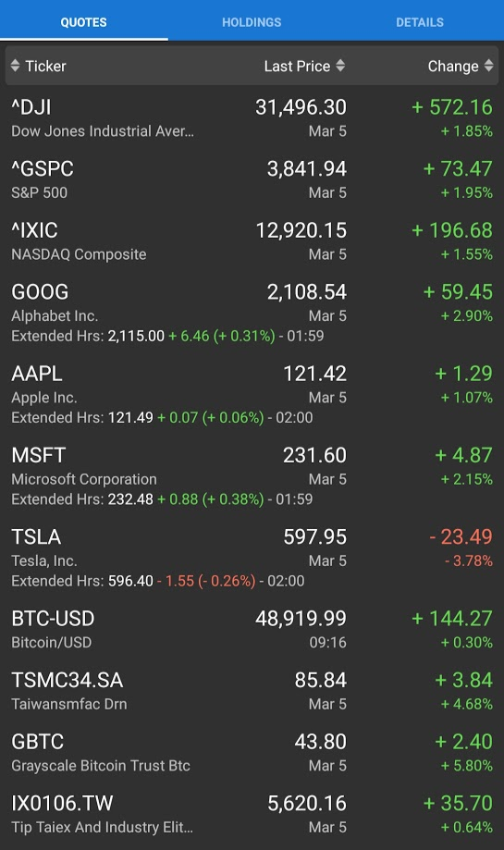Toggle the TSLA change value -23.49

tap(461, 536)
